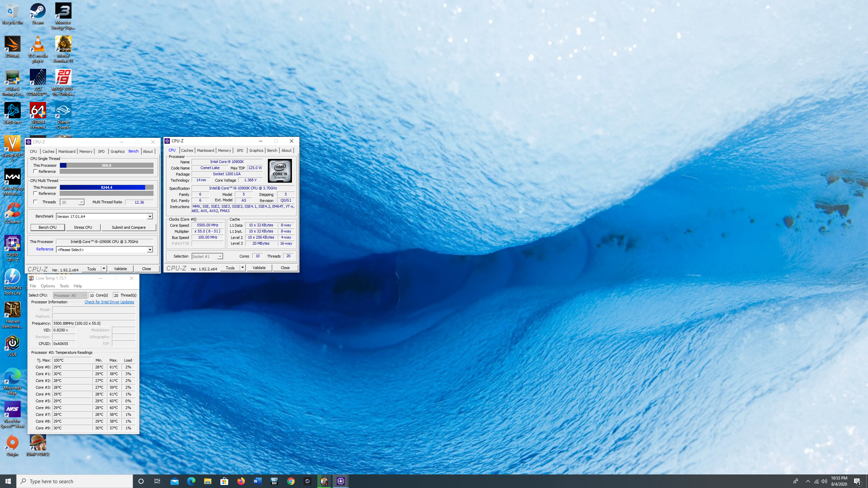868x488 pixels.
Task: Click the Stress CPU button
Action: [83, 227]
